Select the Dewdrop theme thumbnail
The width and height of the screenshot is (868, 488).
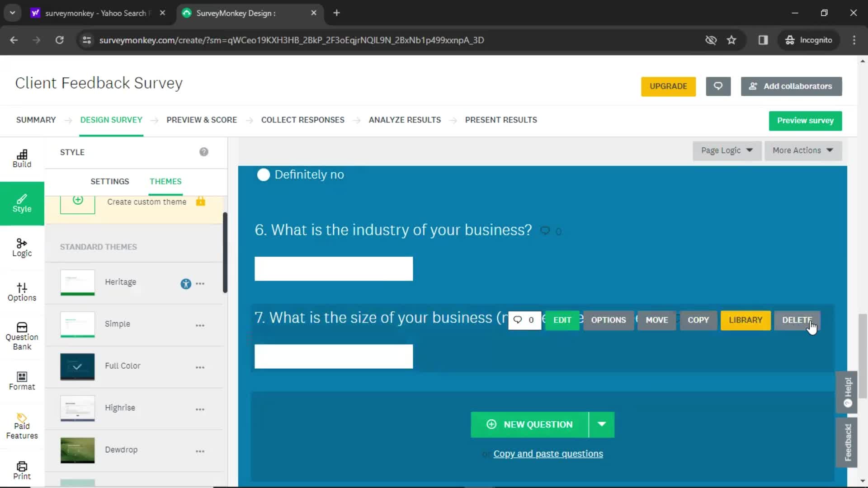[77, 450]
